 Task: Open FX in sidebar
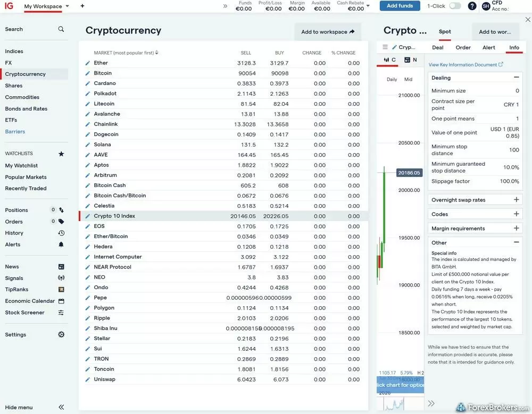coord(8,63)
